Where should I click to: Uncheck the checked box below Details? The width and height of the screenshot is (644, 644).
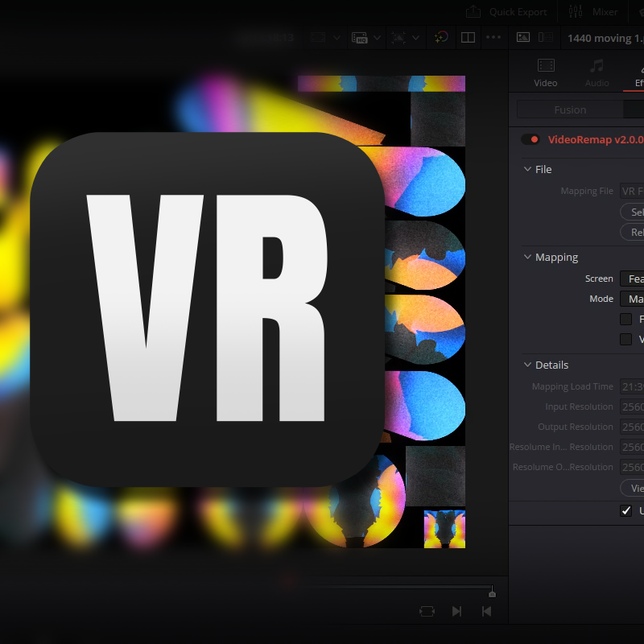625,510
